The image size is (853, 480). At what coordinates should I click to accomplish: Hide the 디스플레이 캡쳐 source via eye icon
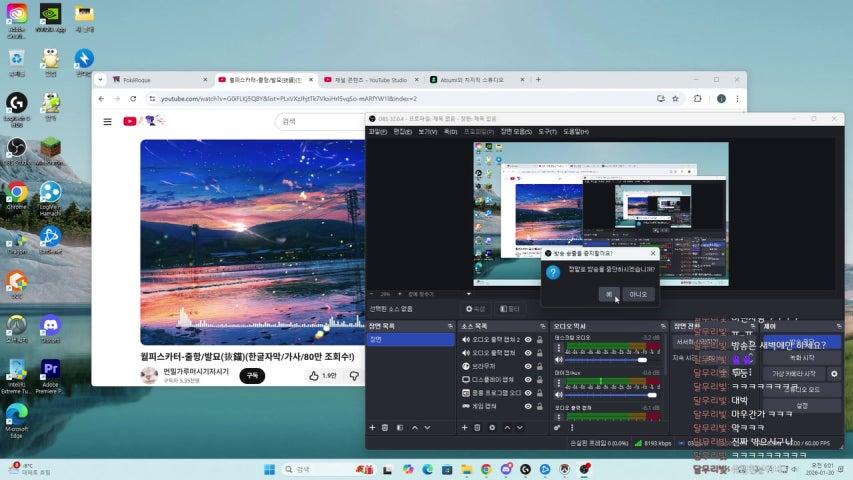[x=528, y=379]
